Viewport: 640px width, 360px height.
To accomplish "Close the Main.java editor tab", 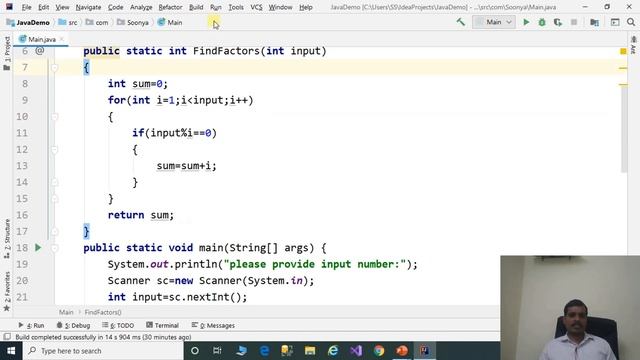I will [62, 39].
